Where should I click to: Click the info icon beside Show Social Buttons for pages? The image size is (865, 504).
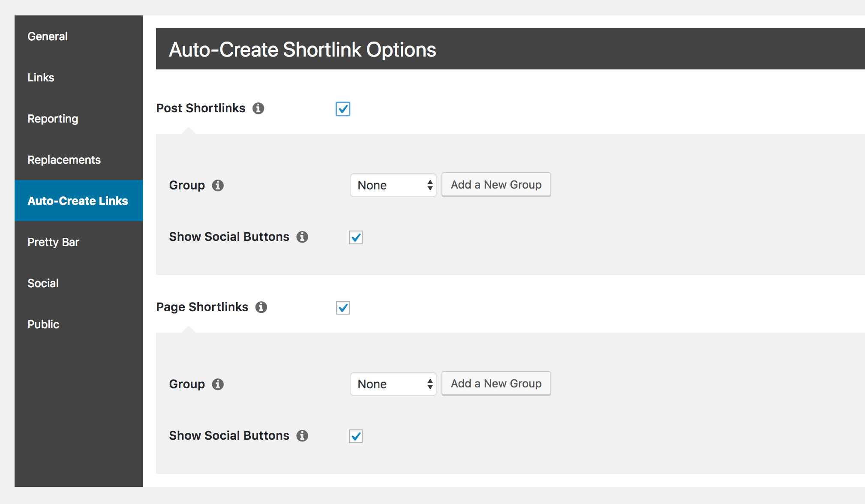(x=302, y=435)
